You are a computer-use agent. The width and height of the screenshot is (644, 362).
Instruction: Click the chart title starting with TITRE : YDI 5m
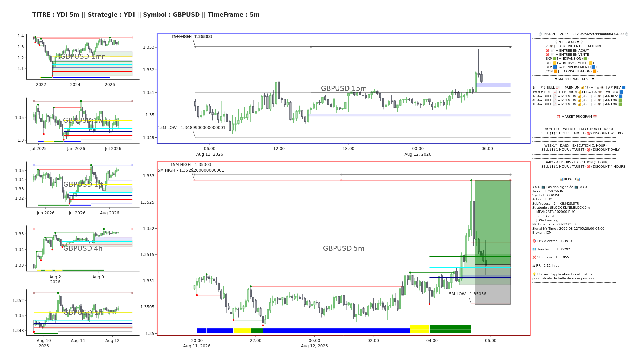[146, 15]
